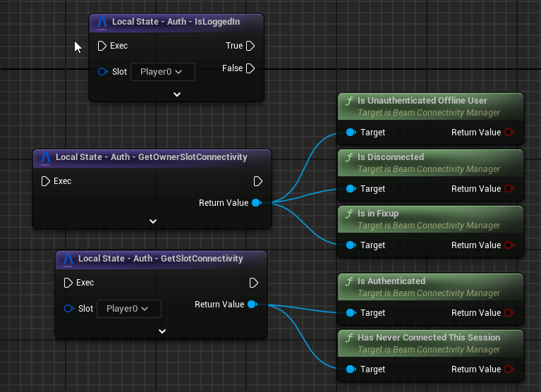This screenshot has width=541, height=392.
Task: Click the True exec output pin on IsLoggedIn
Action: (250, 46)
